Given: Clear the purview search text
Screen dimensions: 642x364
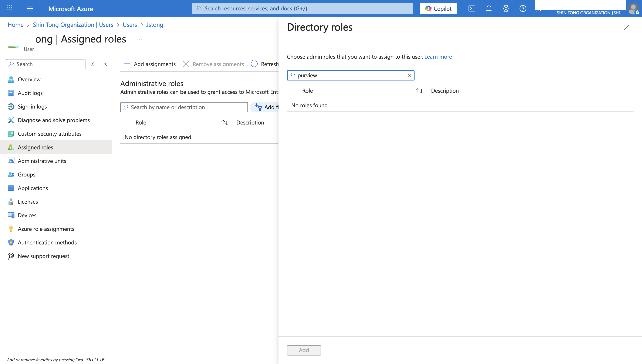Looking at the screenshot, I should 410,75.
